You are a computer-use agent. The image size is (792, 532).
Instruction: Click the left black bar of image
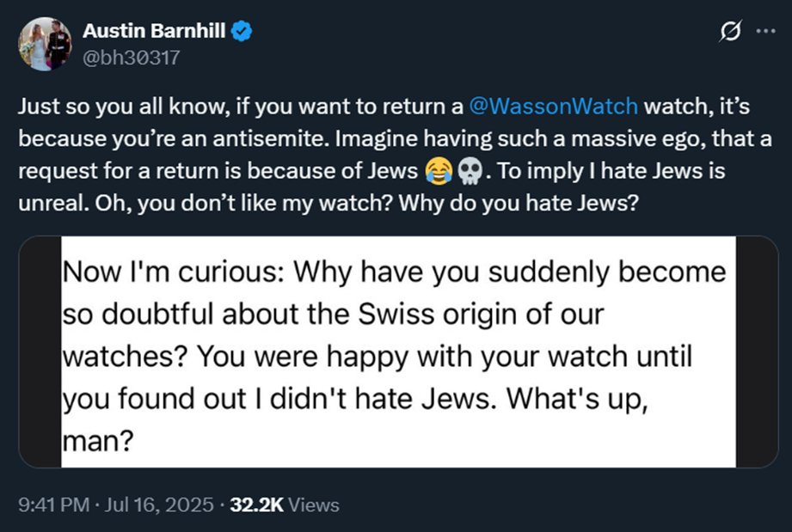pyautogui.click(x=40, y=352)
